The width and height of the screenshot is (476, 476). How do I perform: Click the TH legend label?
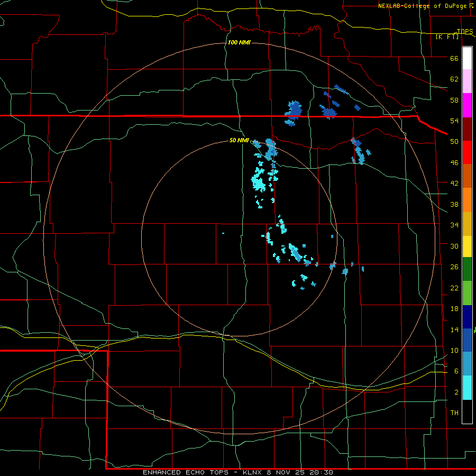[x=454, y=413]
